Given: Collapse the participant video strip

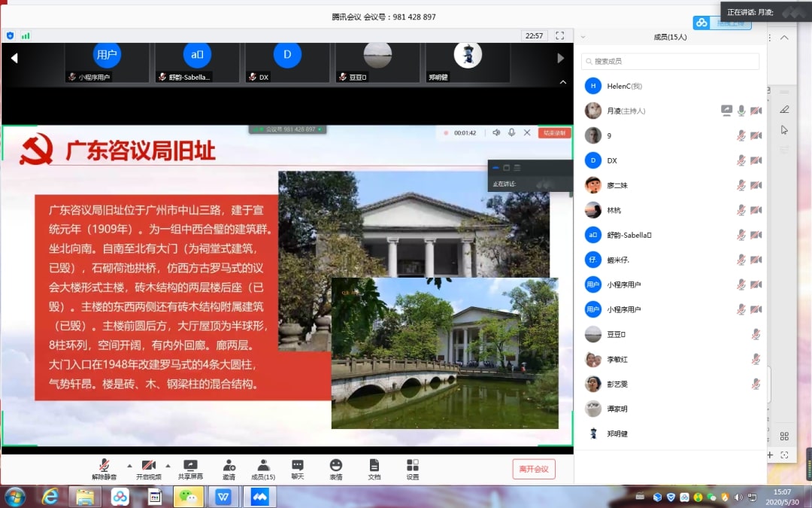Looking at the screenshot, I should (562, 82).
